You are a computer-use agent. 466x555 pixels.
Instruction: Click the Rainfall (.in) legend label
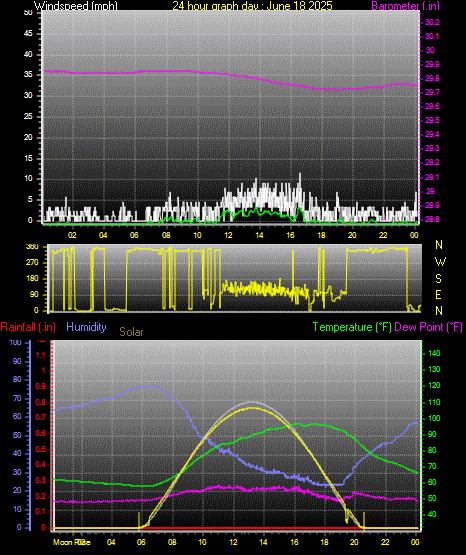28,327
